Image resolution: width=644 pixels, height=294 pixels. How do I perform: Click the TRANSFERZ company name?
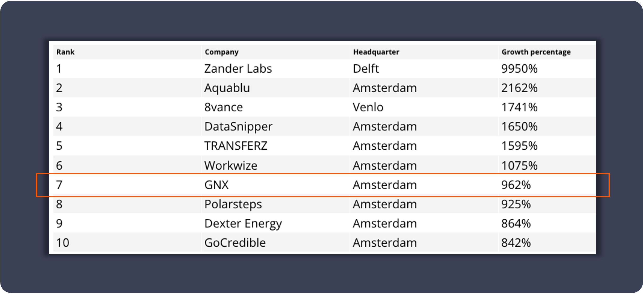tap(236, 146)
